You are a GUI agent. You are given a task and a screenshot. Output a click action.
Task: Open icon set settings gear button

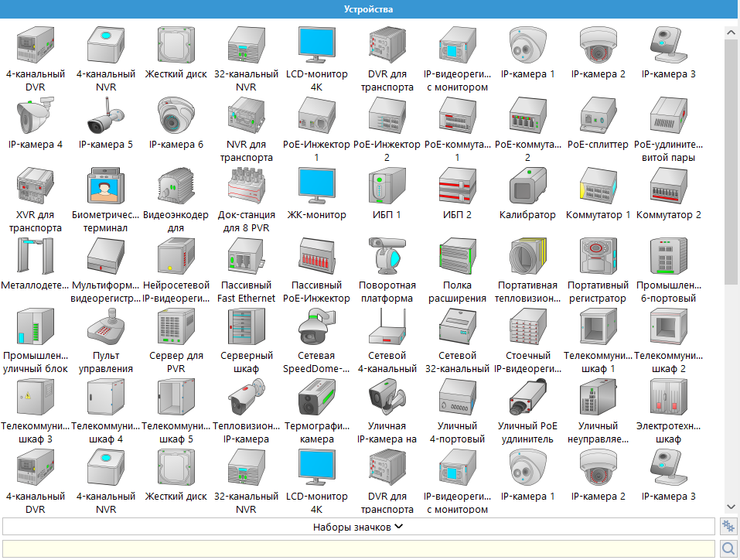pyautogui.click(x=728, y=527)
